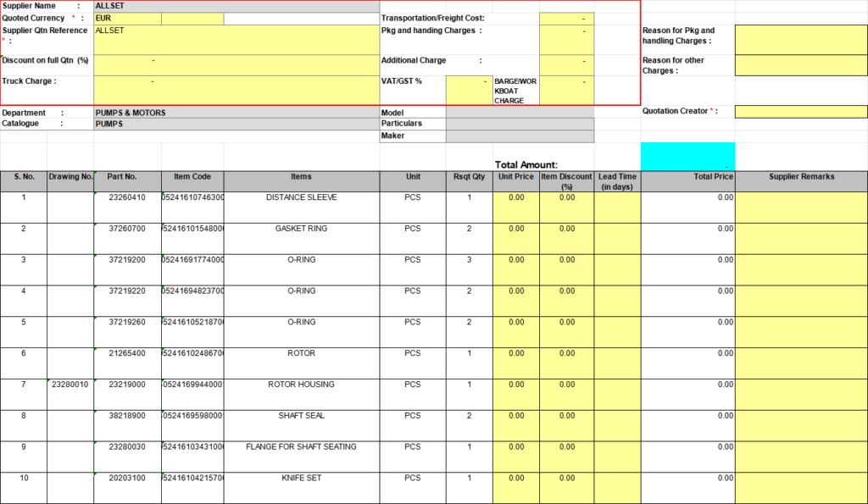
Task: Select the Supplier Qtn Reference input field
Action: click(x=236, y=39)
